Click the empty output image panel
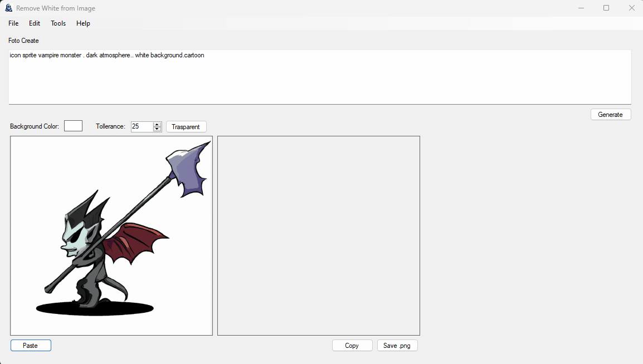 (x=319, y=236)
